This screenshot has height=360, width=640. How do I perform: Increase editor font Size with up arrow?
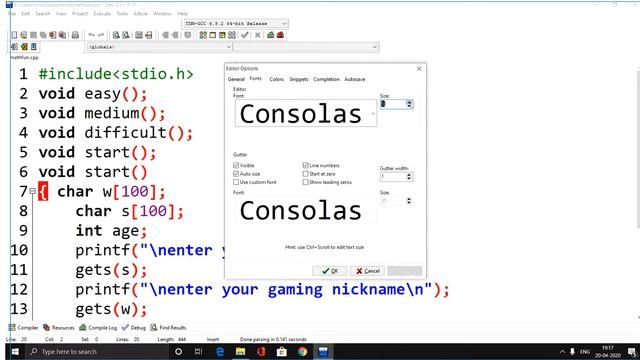coord(409,102)
